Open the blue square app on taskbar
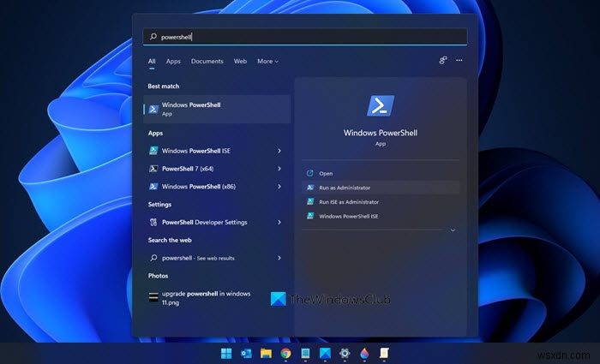600x364 pixels. tap(325, 353)
